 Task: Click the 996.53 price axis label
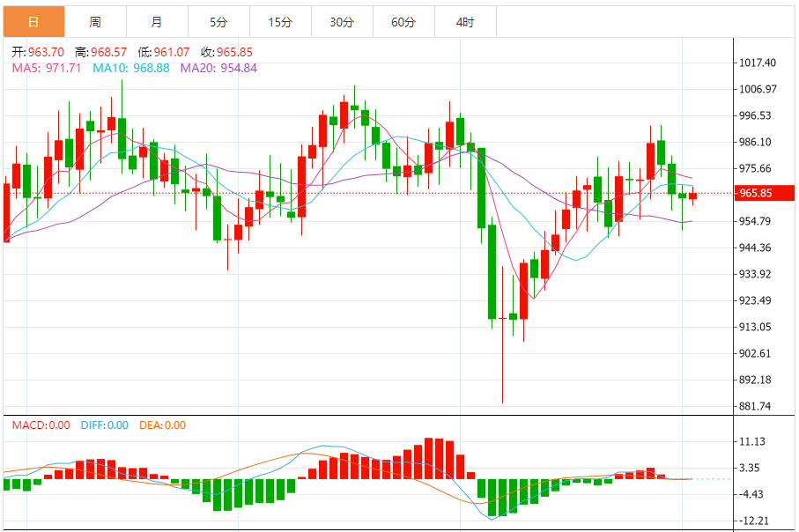tap(755, 115)
